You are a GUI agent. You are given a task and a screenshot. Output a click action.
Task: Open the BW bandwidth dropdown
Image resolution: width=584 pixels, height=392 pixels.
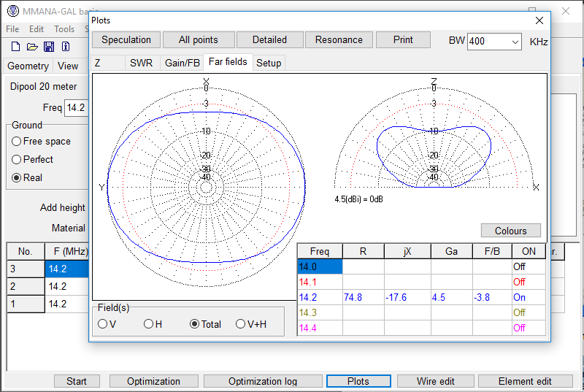point(514,41)
